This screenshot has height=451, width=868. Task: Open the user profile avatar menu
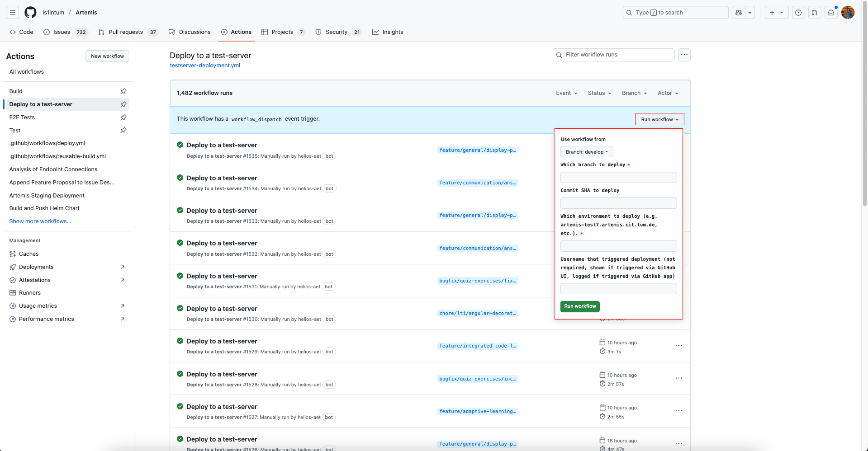(x=848, y=13)
